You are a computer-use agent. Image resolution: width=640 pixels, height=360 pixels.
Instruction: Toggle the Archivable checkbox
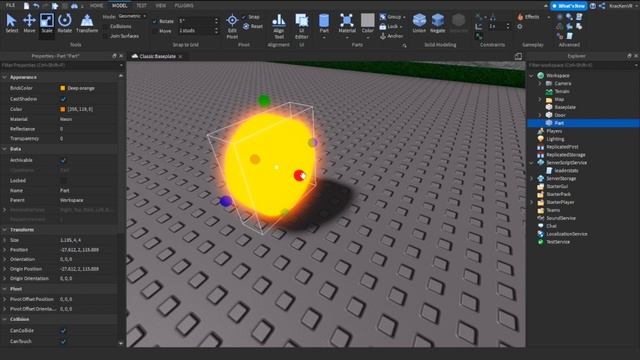(x=63, y=160)
